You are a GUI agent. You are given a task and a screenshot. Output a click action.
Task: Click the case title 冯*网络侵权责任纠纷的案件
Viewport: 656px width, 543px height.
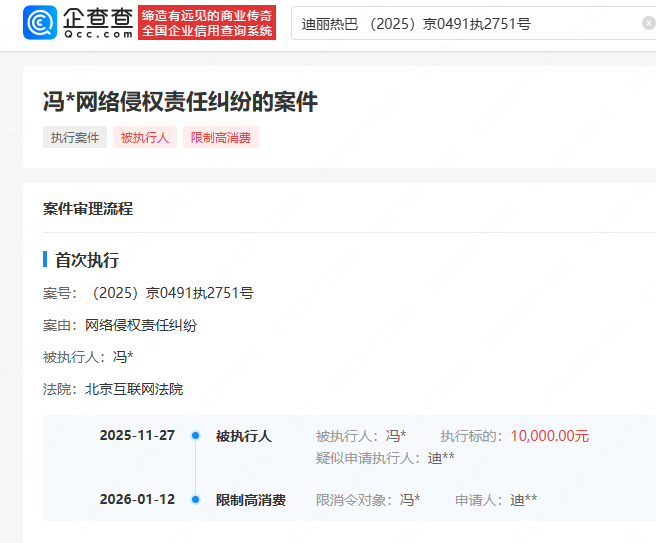(180, 101)
